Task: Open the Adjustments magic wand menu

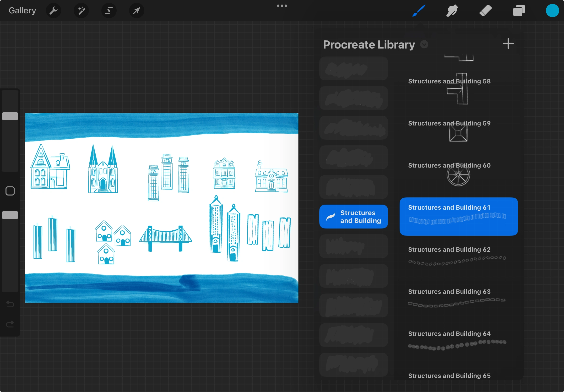Action: (81, 11)
